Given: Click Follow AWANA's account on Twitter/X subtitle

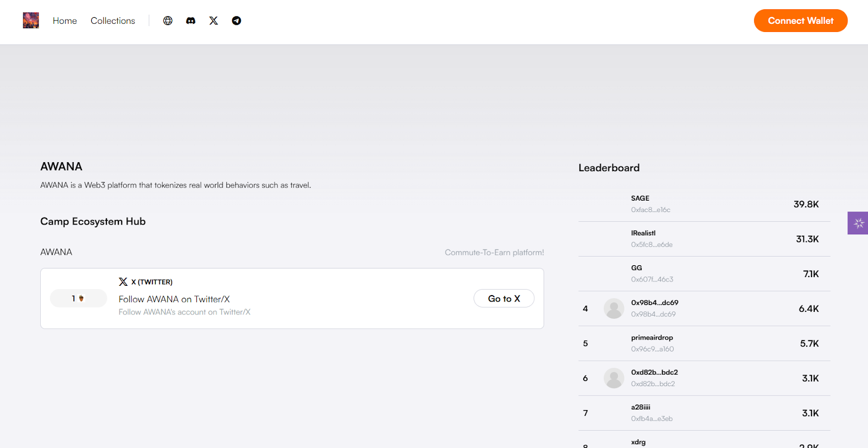Looking at the screenshot, I should pos(184,312).
